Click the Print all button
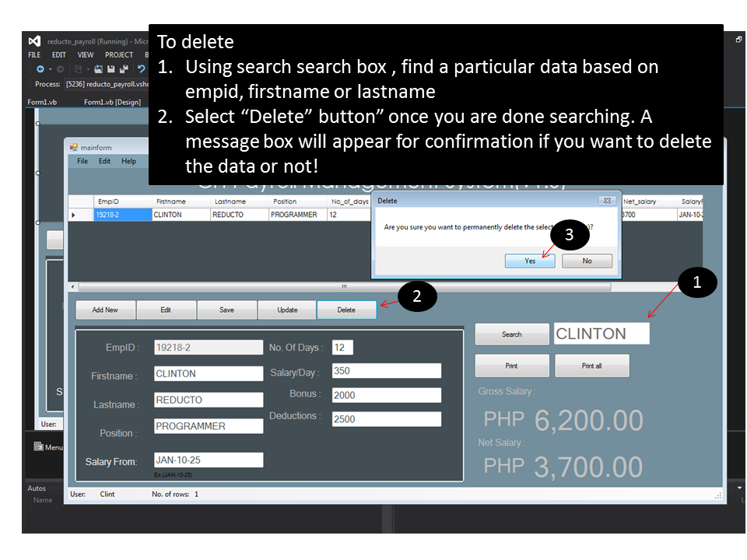 coord(591,366)
